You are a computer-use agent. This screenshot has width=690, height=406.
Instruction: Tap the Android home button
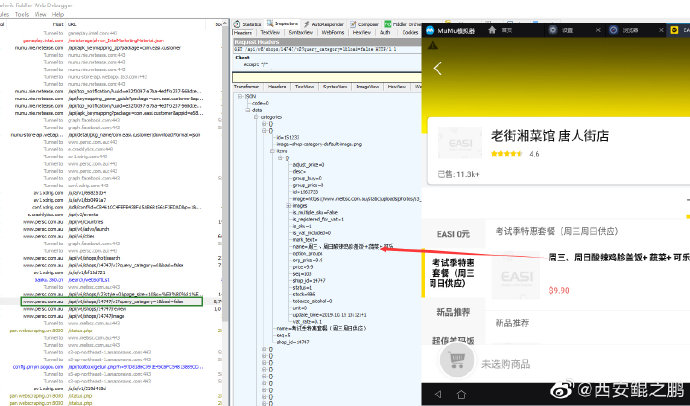(461, 395)
